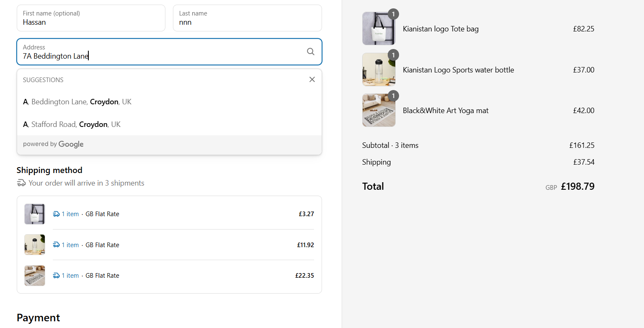Choose the Stafford Road, Croydon suggestion
The image size is (644, 328).
[72, 124]
